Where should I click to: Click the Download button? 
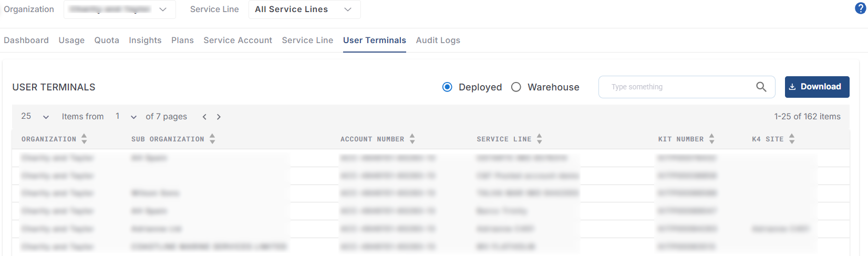click(x=817, y=87)
